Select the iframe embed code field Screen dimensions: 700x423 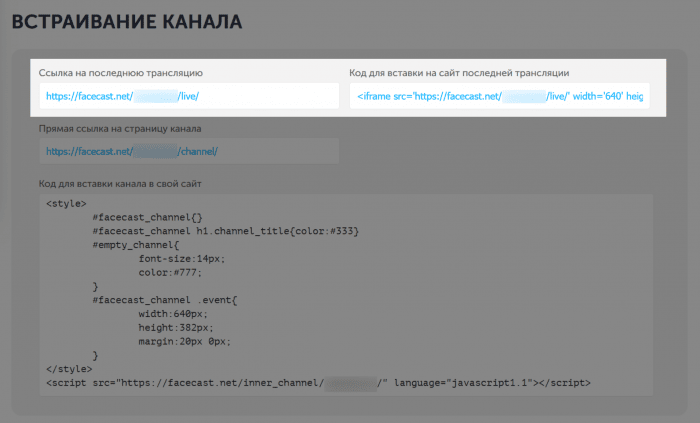coord(500,96)
